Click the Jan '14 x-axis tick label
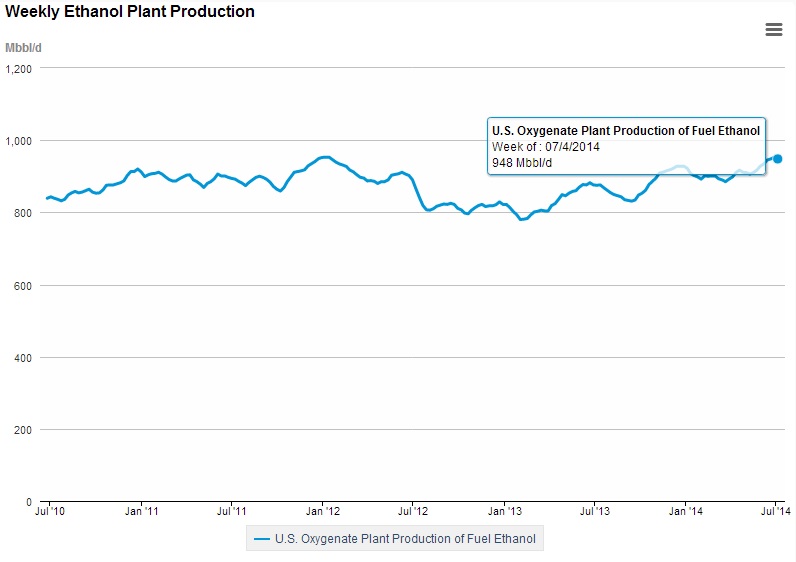The width and height of the screenshot is (796, 562). coord(685,512)
